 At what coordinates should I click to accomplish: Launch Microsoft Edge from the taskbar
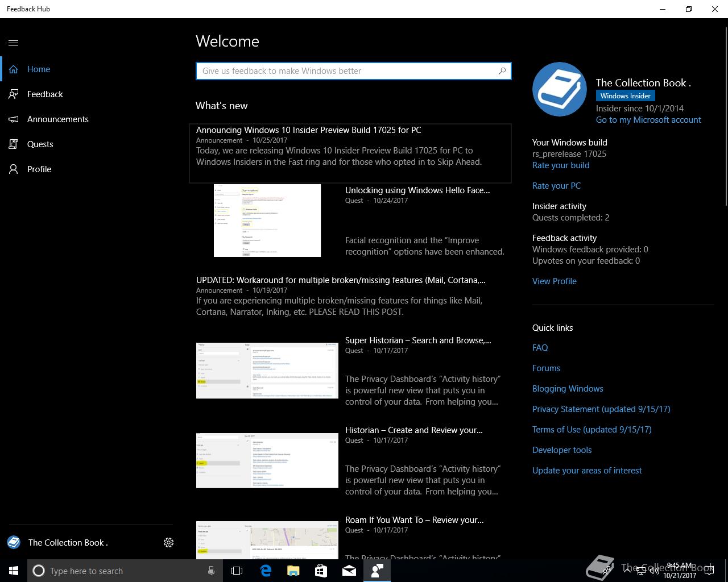coord(265,571)
